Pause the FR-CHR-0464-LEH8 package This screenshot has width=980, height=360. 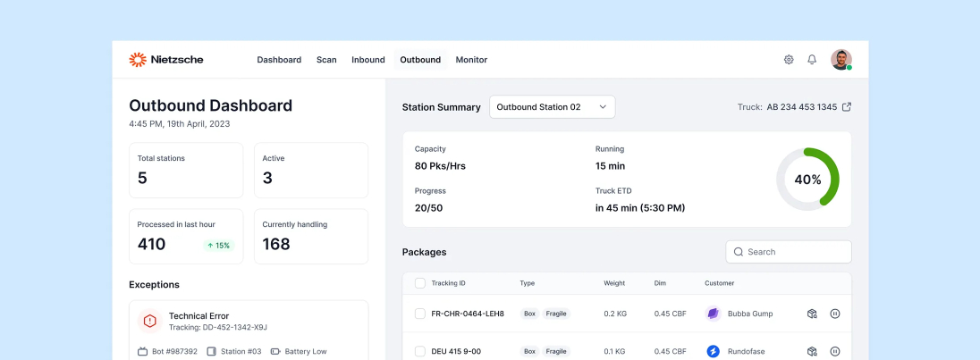(834, 314)
